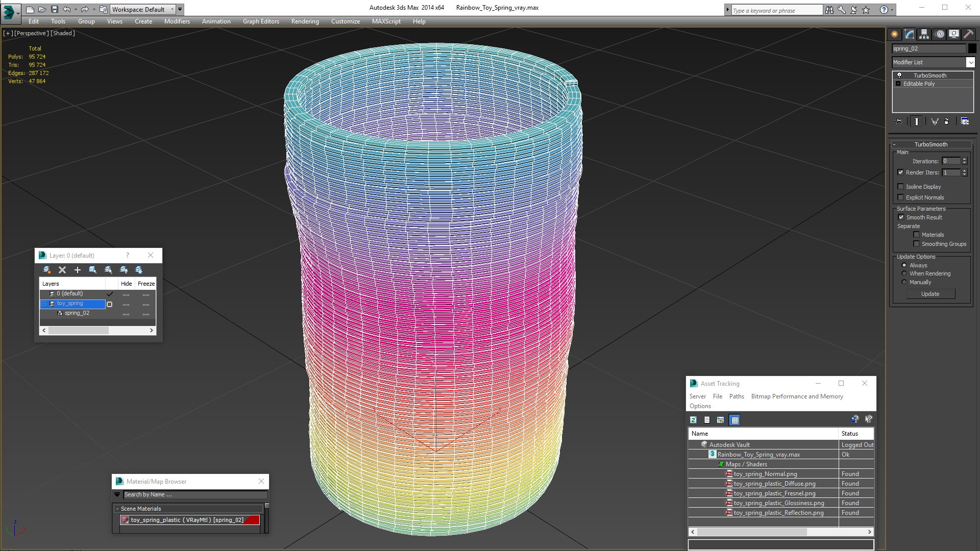Open the Hierarchy command panel tab
The height and width of the screenshot is (551, 980).
coord(924,34)
